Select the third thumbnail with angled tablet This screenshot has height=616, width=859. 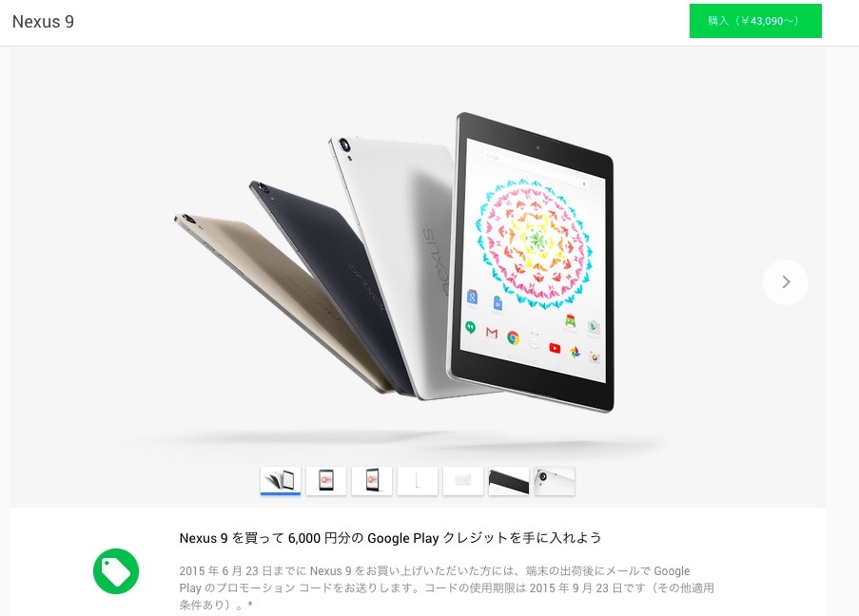(372, 481)
